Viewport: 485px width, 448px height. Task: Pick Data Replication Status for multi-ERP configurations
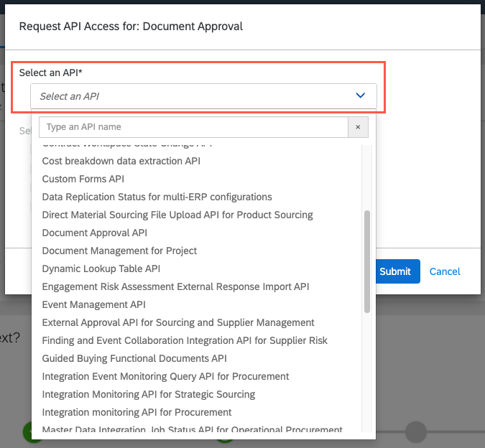157,197
